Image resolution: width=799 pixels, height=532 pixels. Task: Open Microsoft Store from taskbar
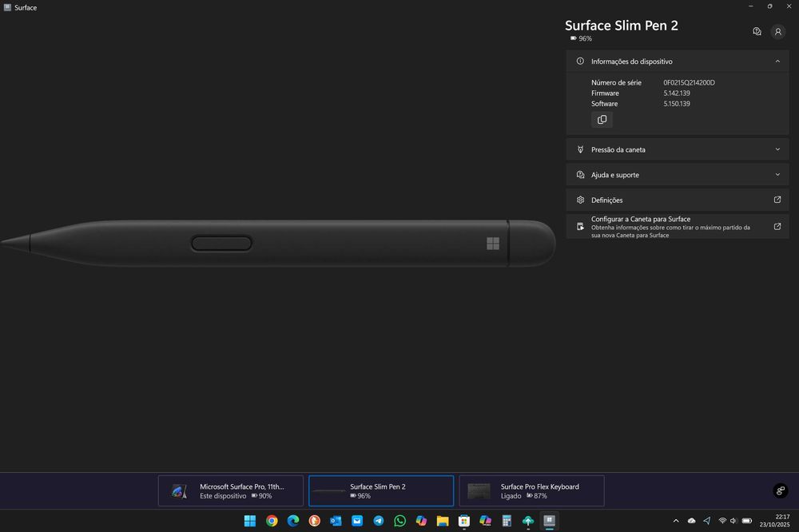tap(463, 521)
